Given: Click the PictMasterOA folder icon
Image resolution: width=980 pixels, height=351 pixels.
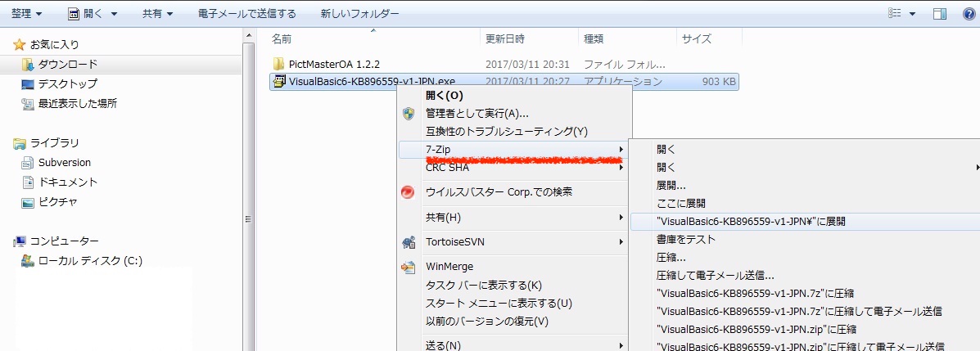Looking at the screenshot, I should [x=278, y=64].
